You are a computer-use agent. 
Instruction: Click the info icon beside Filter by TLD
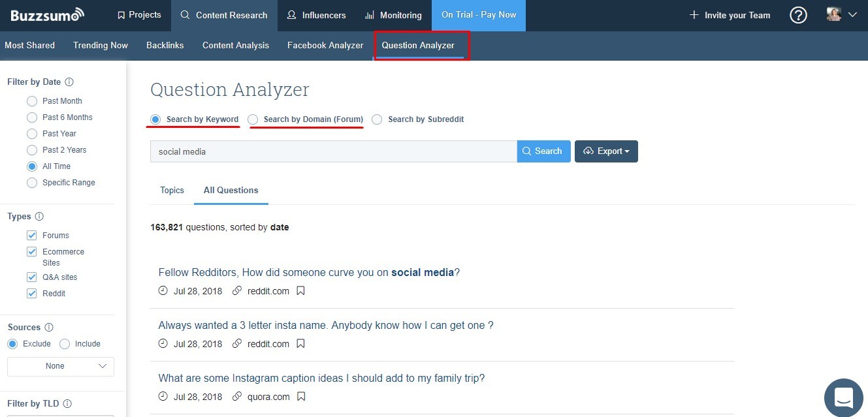67,404
